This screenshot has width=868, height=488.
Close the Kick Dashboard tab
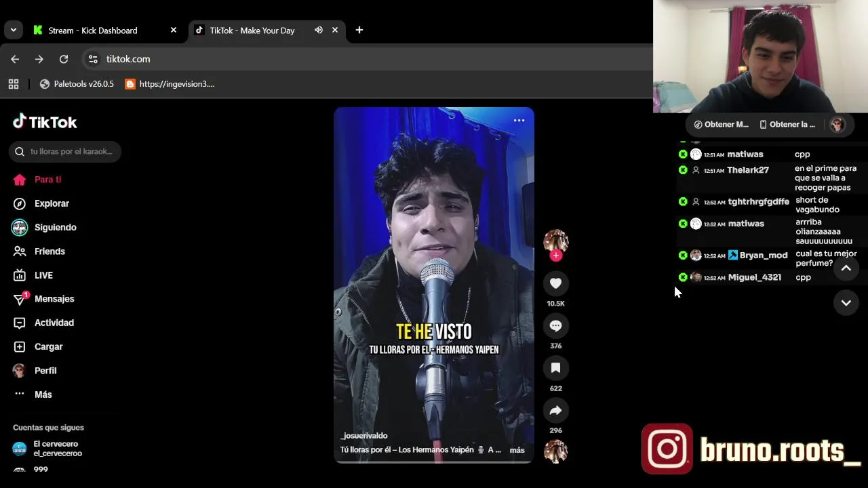point(174,30)
